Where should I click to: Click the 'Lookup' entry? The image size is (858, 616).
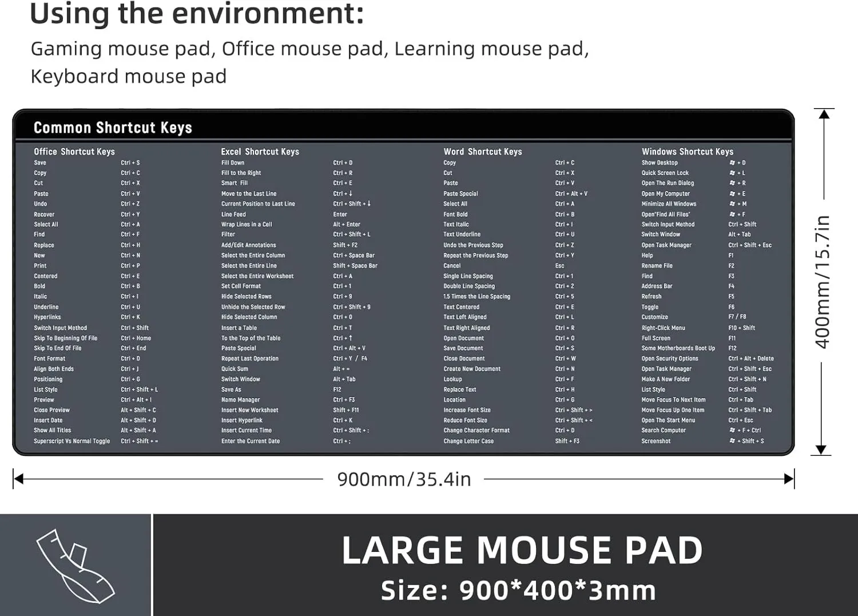coord(452,380)
